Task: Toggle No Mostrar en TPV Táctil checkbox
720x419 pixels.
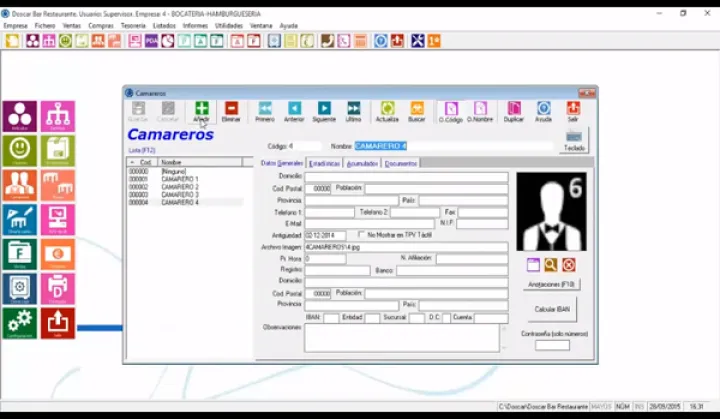Action: pos(362,235)
